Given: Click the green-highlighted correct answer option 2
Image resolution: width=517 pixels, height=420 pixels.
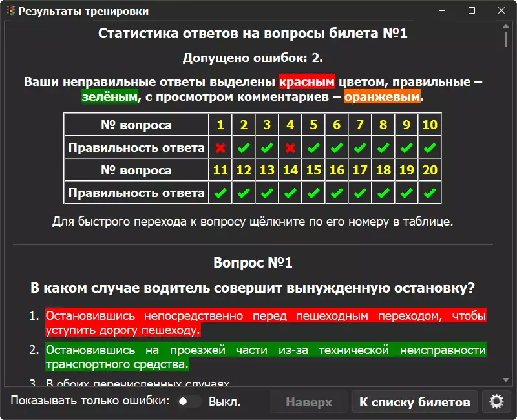Looking at the screenshot, I should (x=266, y=357).
